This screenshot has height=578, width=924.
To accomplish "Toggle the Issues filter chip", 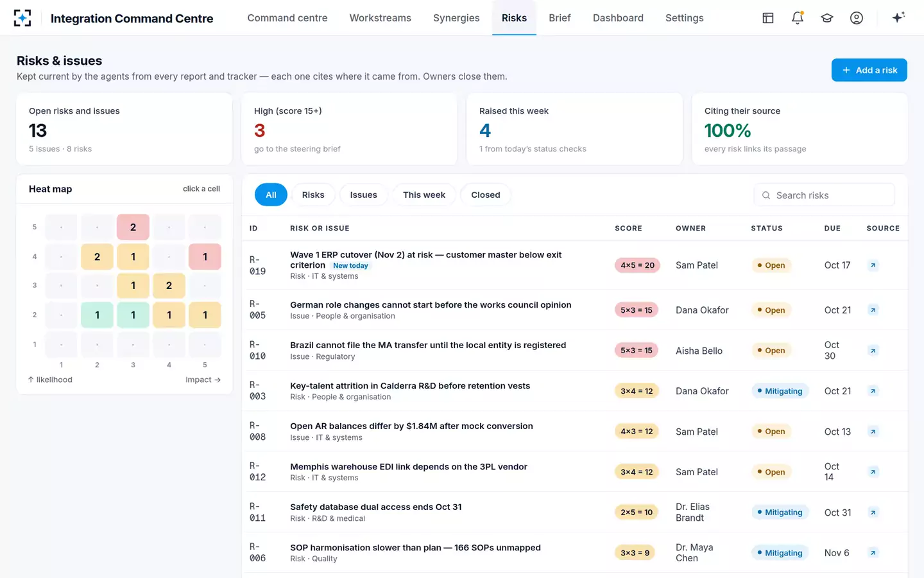I will pyautogui.click(x=363, y=195).
